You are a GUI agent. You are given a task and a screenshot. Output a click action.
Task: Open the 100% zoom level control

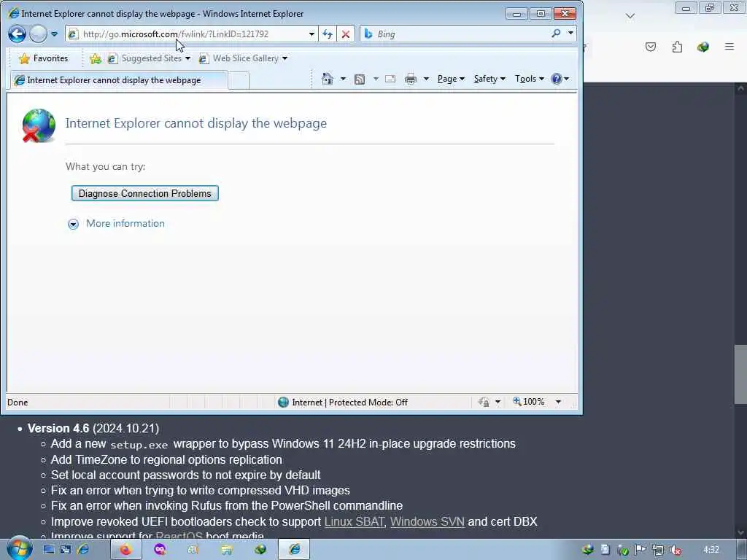(x=529, y=402)
